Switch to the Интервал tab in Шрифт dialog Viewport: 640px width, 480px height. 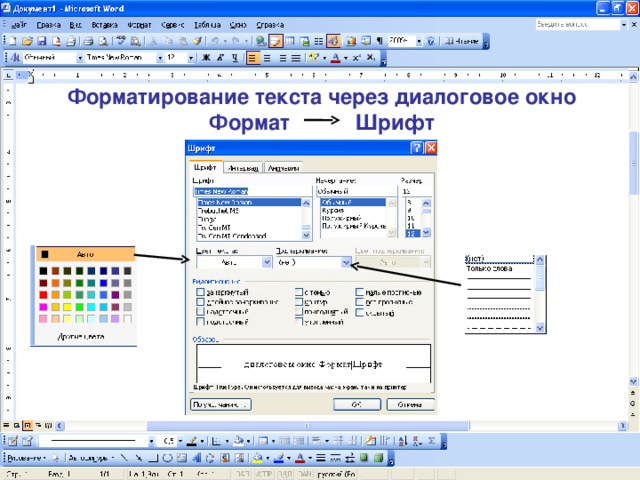tap(243, 168)
